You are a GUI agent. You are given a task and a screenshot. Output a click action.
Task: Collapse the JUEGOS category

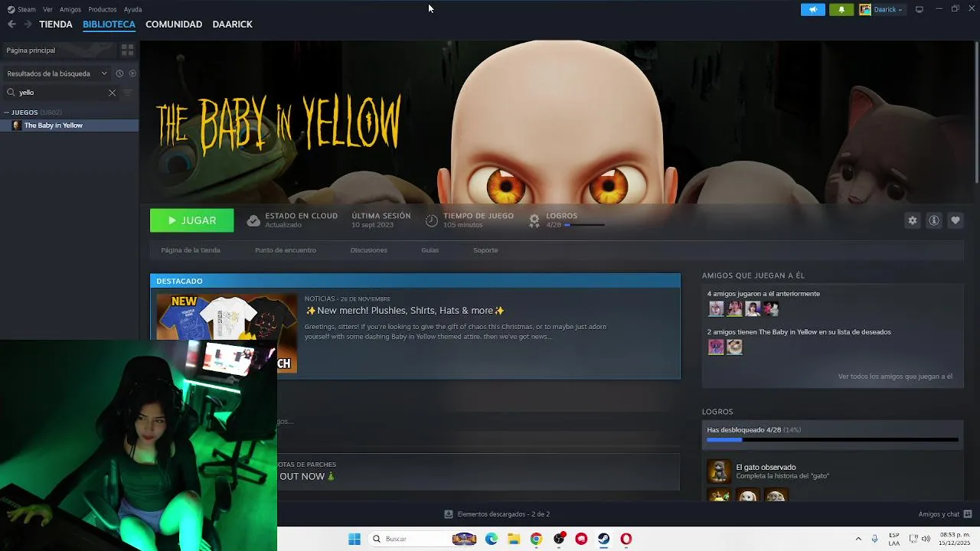pos(7,112)
